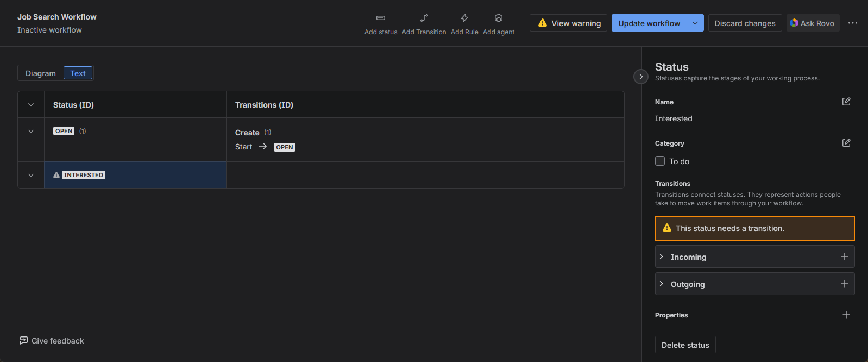Image resolution: width=868 pixels, height=362 pixels.
Task: Switch to the Diagram tab
Action: coord(41,73)
